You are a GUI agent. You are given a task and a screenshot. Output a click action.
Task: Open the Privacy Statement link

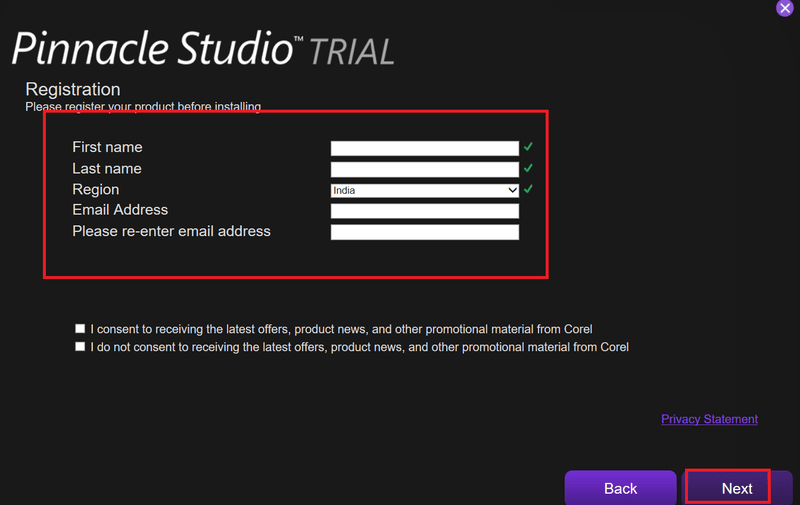pyautogui.click(x=709, y=419)
